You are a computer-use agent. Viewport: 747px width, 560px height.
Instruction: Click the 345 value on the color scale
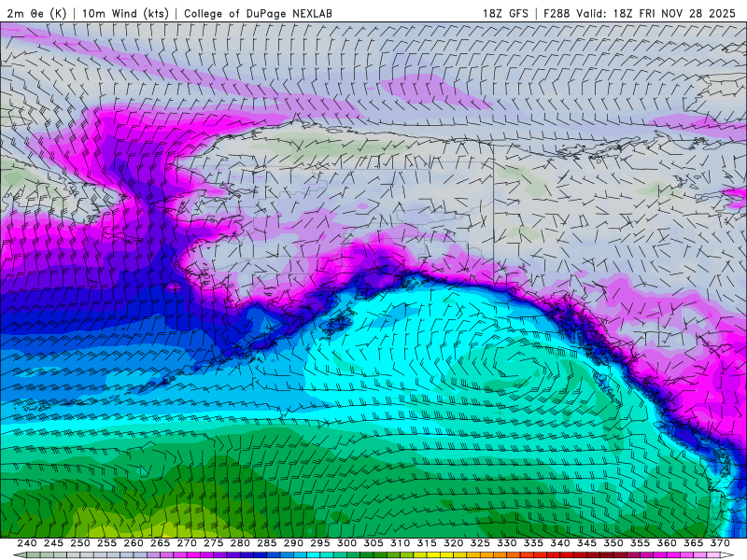tap(587, 543)
